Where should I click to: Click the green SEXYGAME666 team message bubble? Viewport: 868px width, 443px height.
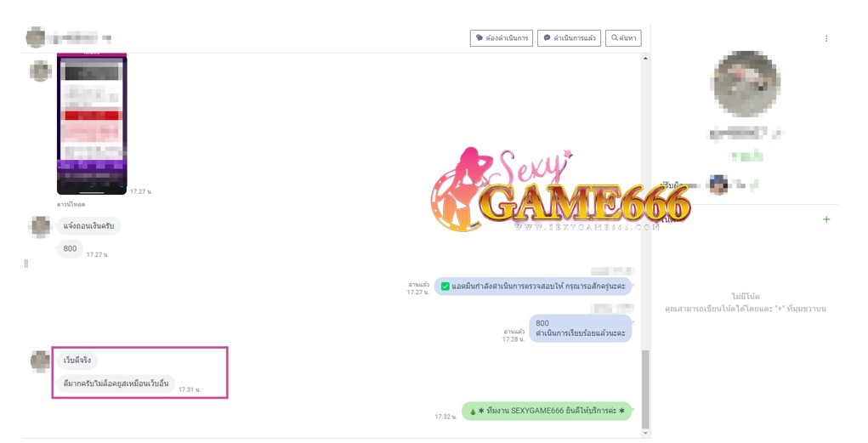547,411
